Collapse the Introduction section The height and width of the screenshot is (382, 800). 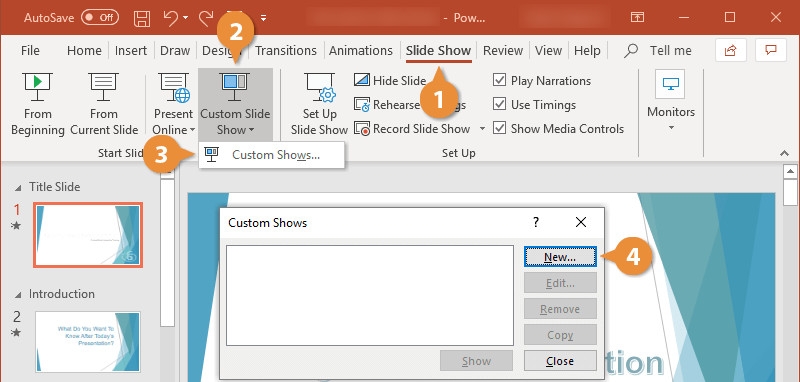pos(18,295)
